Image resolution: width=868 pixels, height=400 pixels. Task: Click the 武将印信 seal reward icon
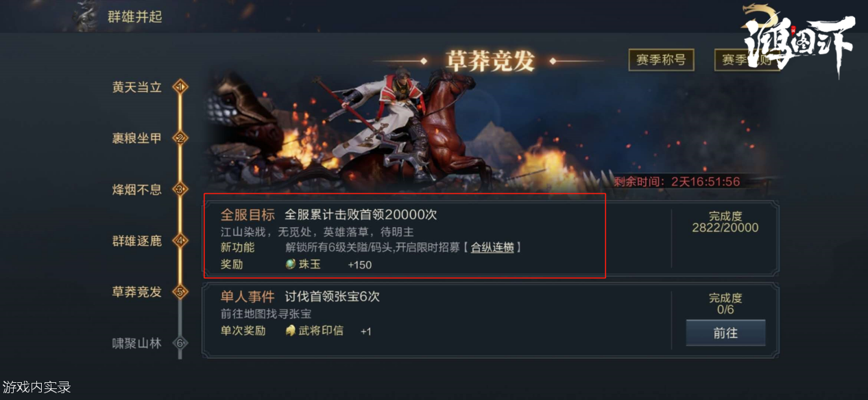click(291, 331)
